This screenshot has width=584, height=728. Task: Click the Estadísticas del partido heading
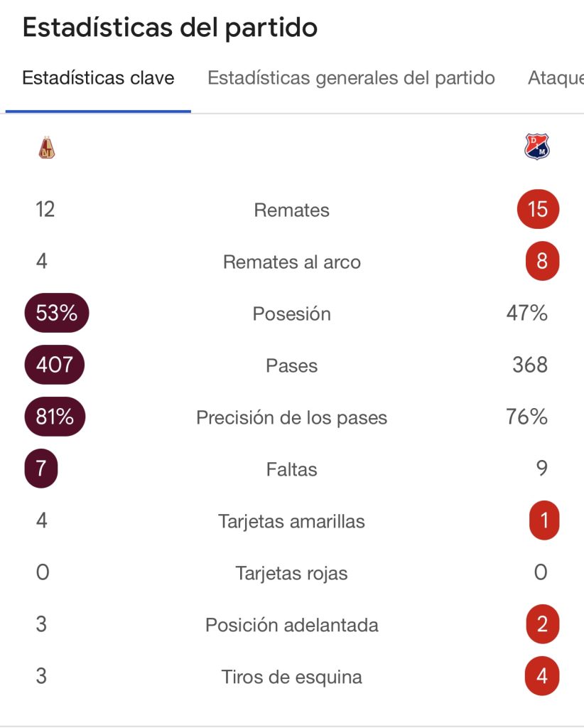pos(170,28)
